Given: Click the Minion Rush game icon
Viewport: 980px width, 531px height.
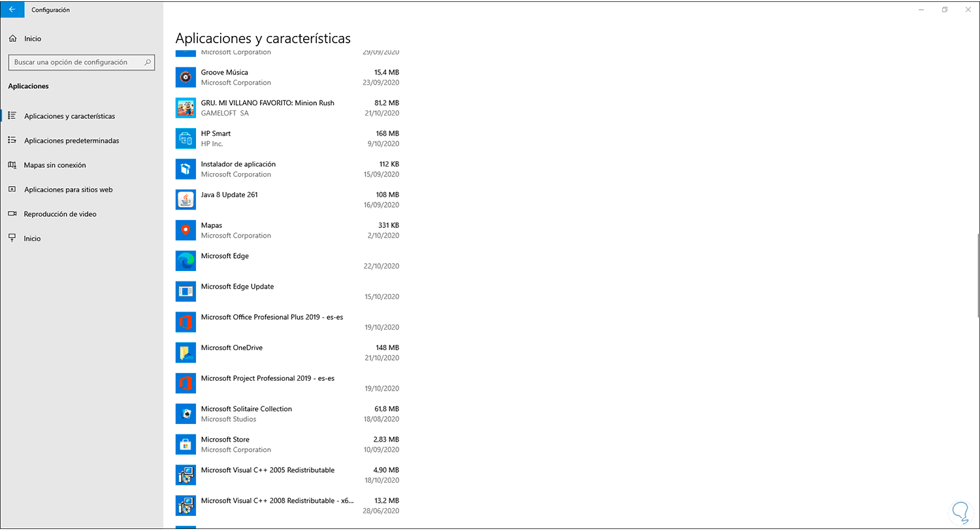Looking at the screenshot, I should tap(186, 108).
